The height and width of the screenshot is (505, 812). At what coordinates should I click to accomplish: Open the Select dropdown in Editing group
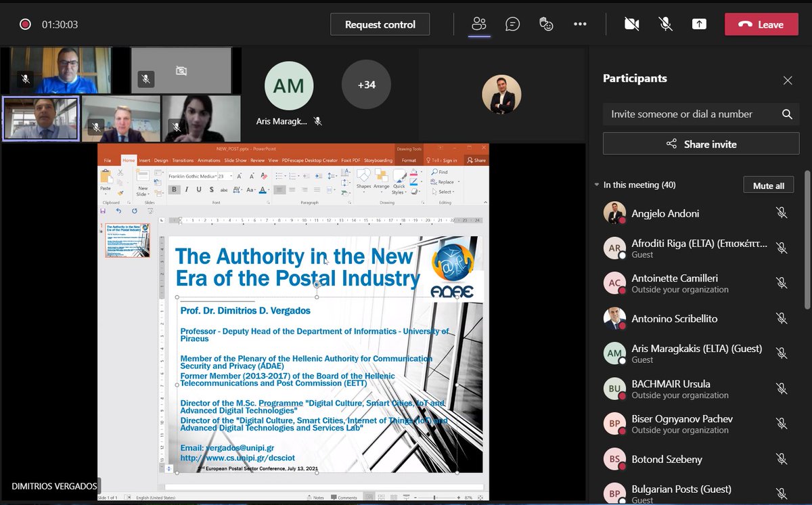pos(445,192)
